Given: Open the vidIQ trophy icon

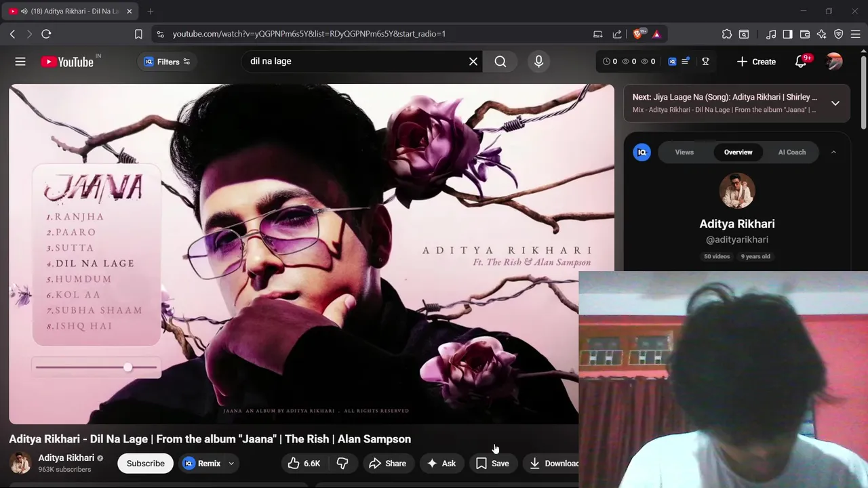Looking at the screenshot, I should (x=705, y=62).
